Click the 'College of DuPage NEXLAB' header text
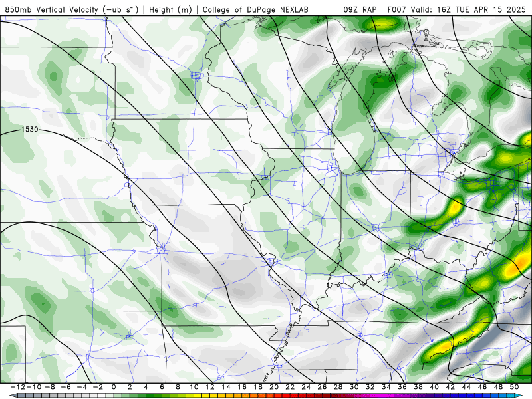Screen dimensions: 532x399 pos(255,9)
